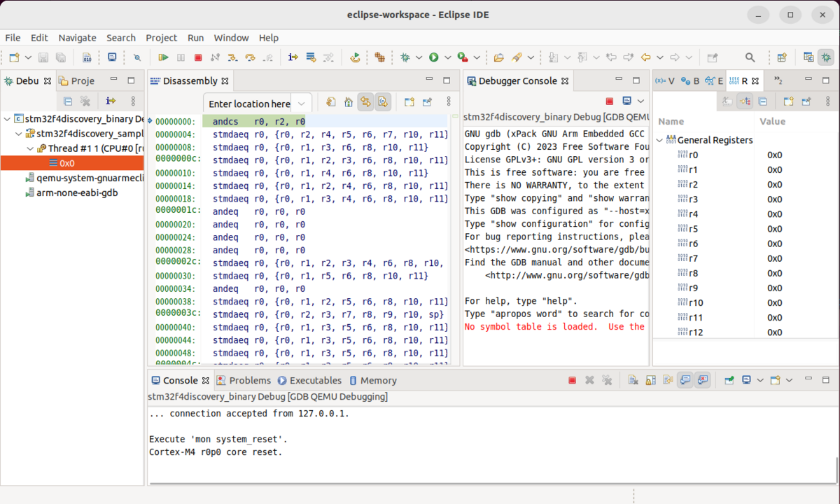Click the Resume debug toolbar icon
The image size is (840, 504).
163,57
